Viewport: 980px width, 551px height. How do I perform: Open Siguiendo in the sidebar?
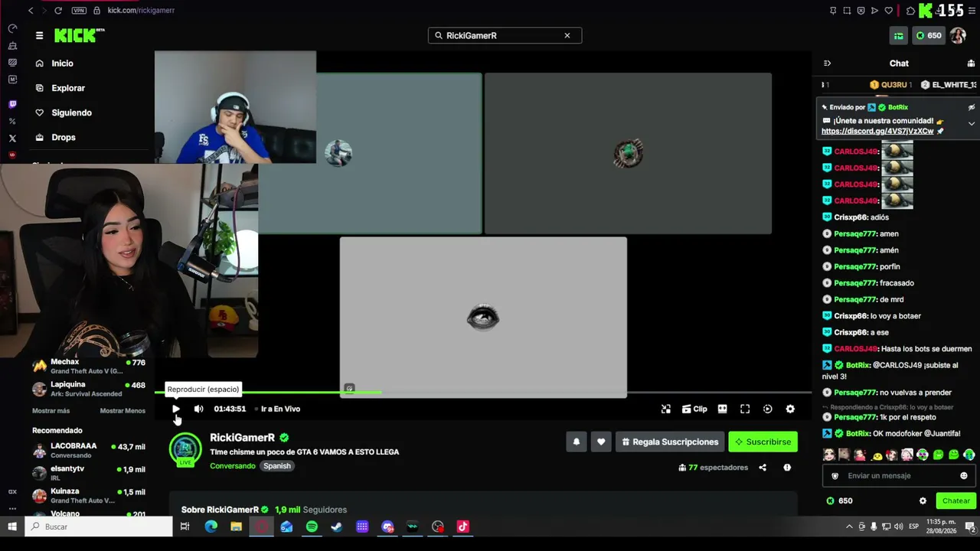71,112
